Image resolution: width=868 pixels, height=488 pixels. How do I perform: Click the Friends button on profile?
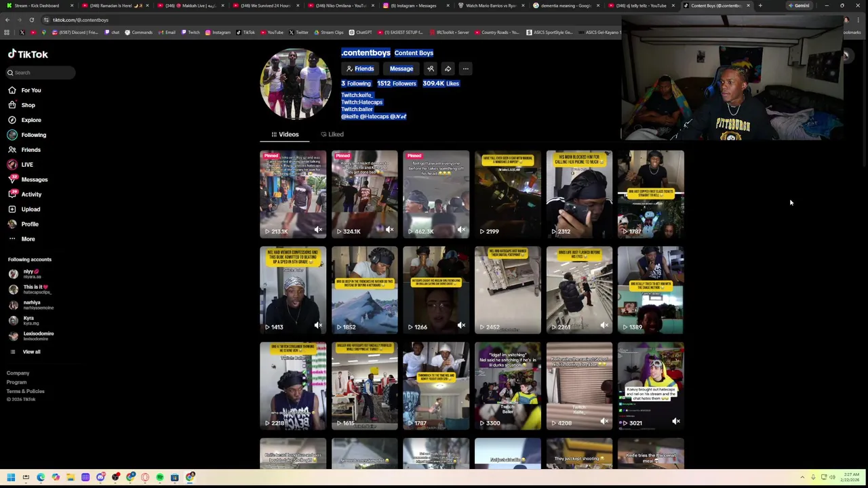tap(360, 68)
